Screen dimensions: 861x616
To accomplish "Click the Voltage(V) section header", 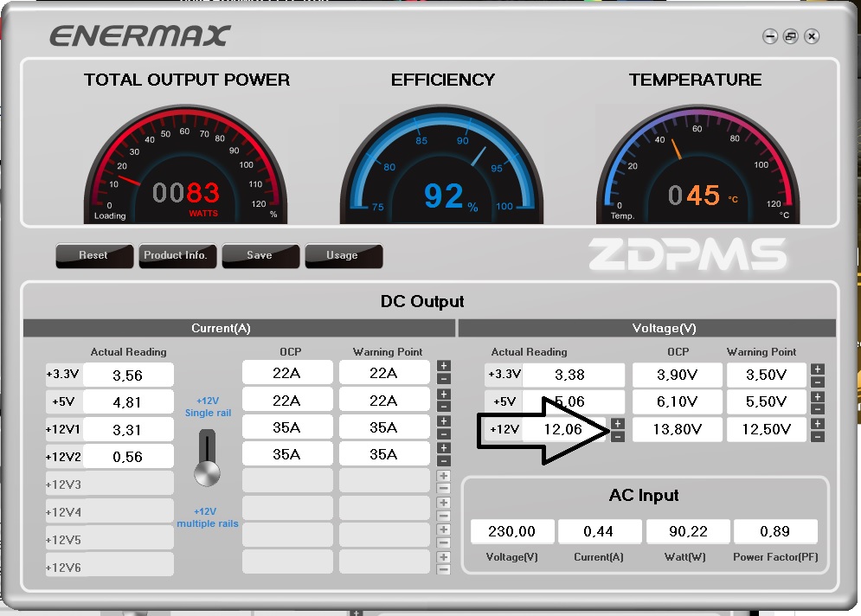I will [x=647, y=328].
